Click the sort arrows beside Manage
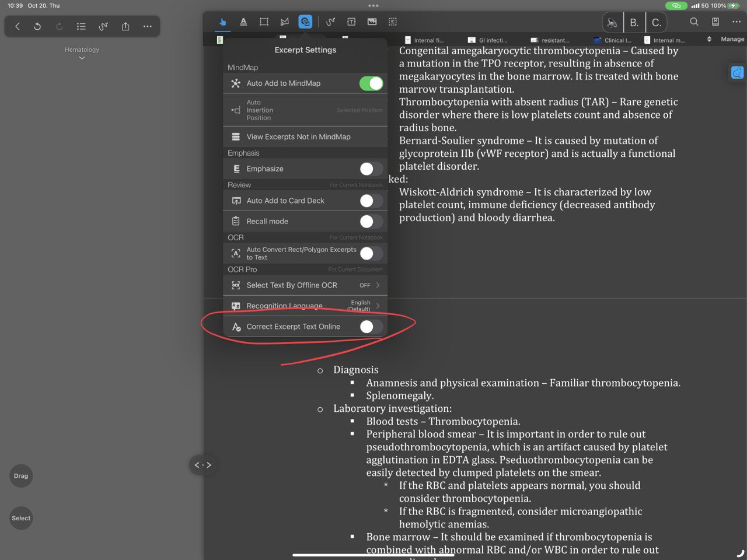 709,40
